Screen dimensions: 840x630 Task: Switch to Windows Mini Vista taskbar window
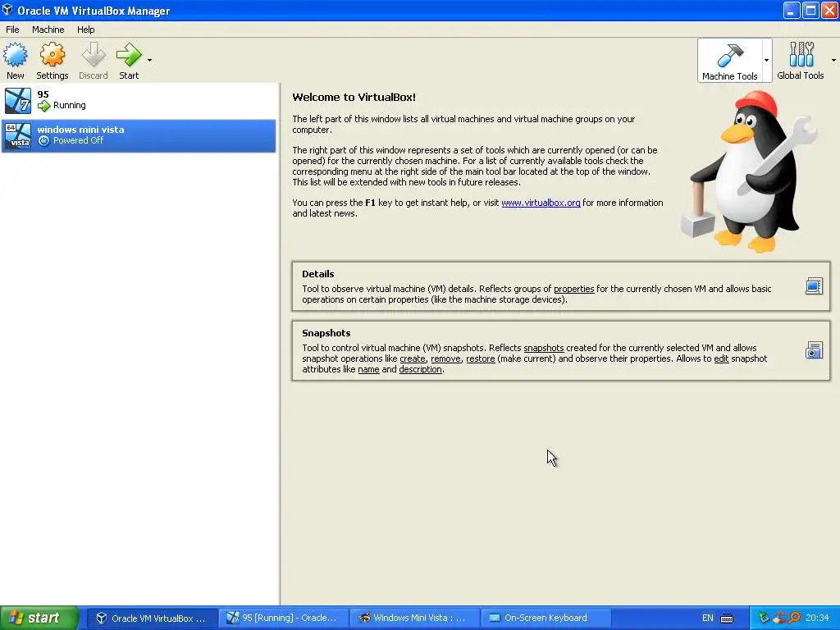pos(414,618)
